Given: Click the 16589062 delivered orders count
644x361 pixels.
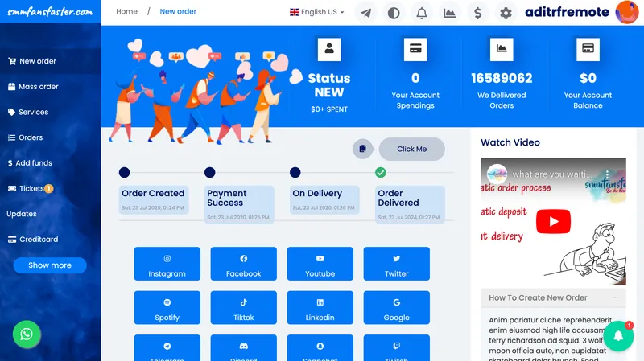Looking at the screenshot, I should 502,78.
